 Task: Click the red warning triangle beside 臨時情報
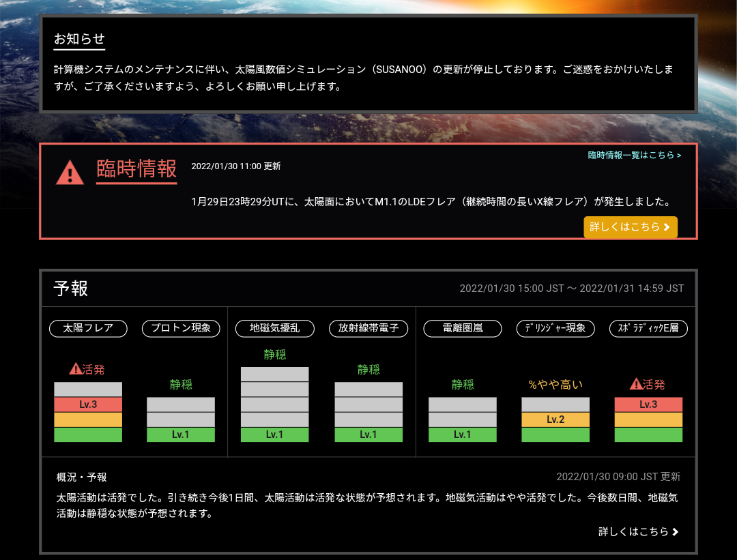[70, 172]
